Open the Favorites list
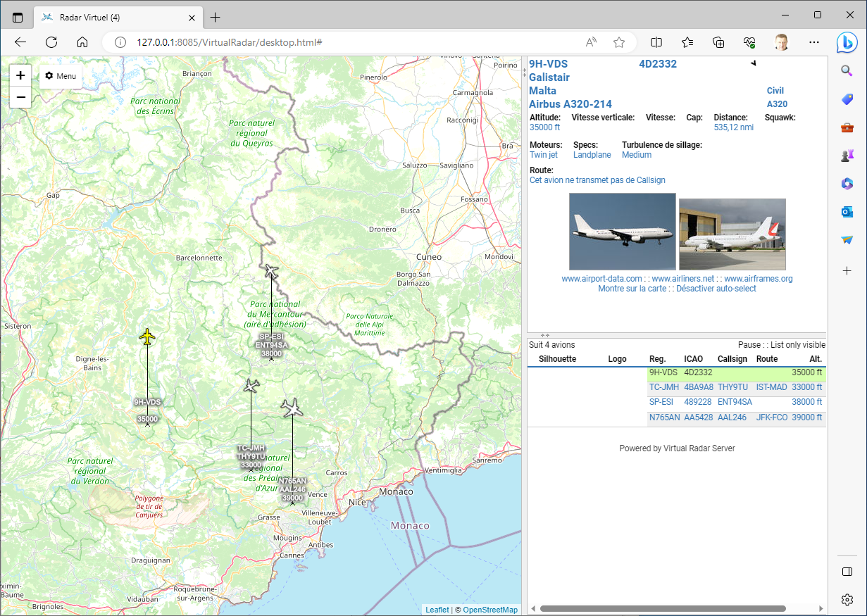 [x=687, y=42]
